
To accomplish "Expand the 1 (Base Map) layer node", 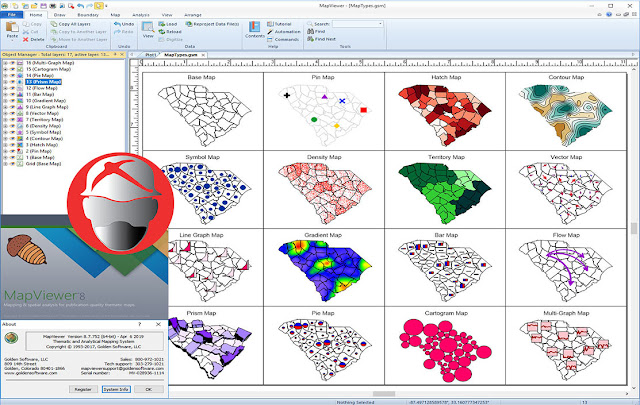I will [6, 157].
